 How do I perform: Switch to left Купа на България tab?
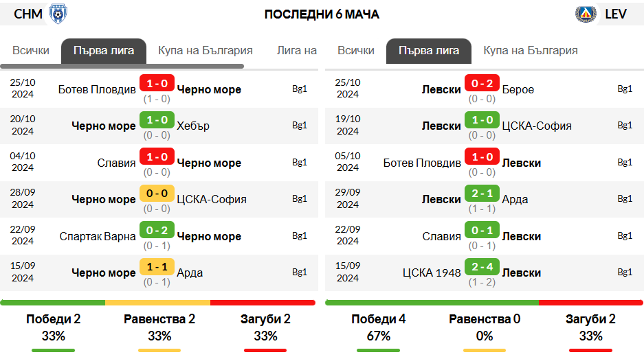[x=206, y=51]
